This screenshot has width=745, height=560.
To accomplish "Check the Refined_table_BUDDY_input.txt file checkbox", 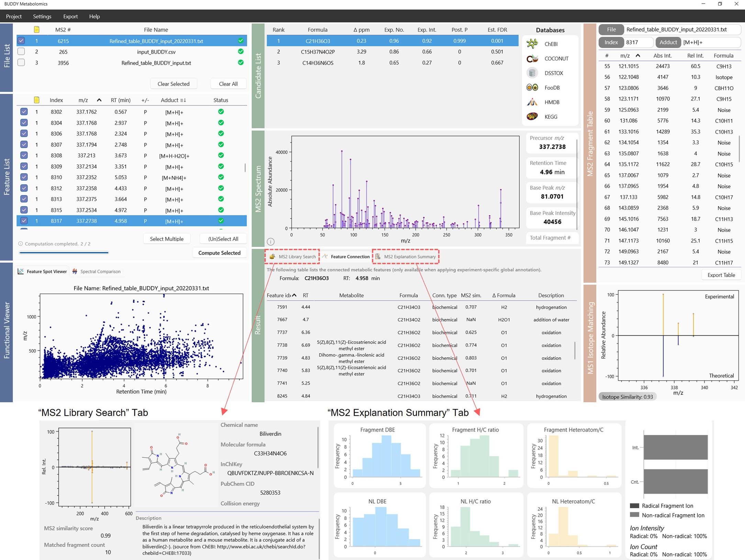I will pyautogui.click(x=21, y=63).
